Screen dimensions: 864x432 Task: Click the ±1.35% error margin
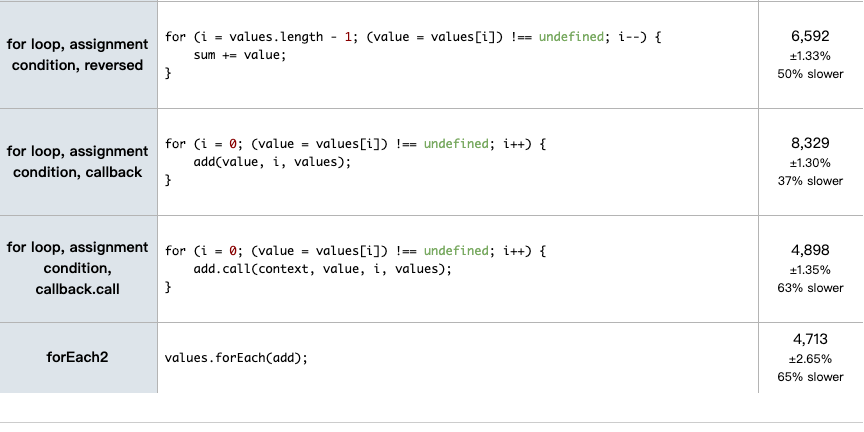(x=810, y=269)
